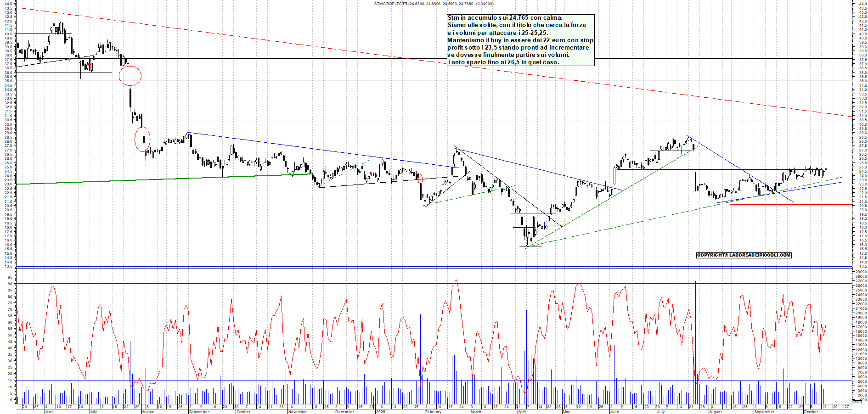Image resolution: width=868 pixels, height=414 pixels.
Task: Click the large red circle near the 36 level
Action: point(130,76)
